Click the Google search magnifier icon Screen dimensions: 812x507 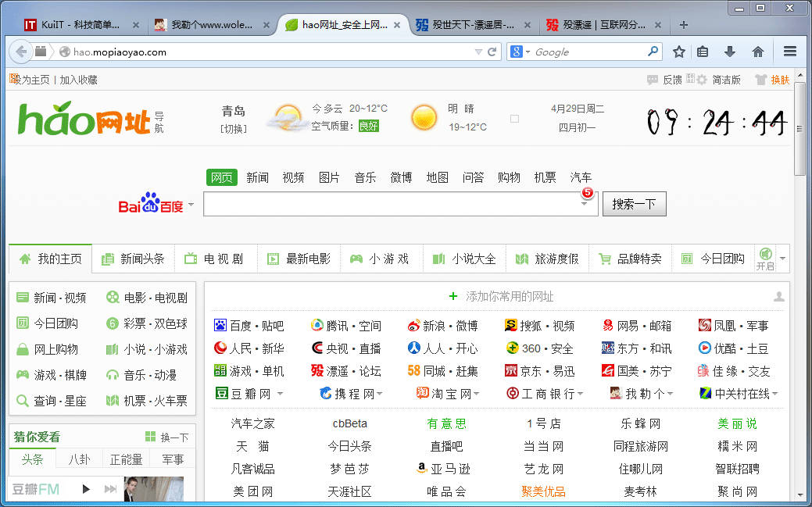point(653,52)
